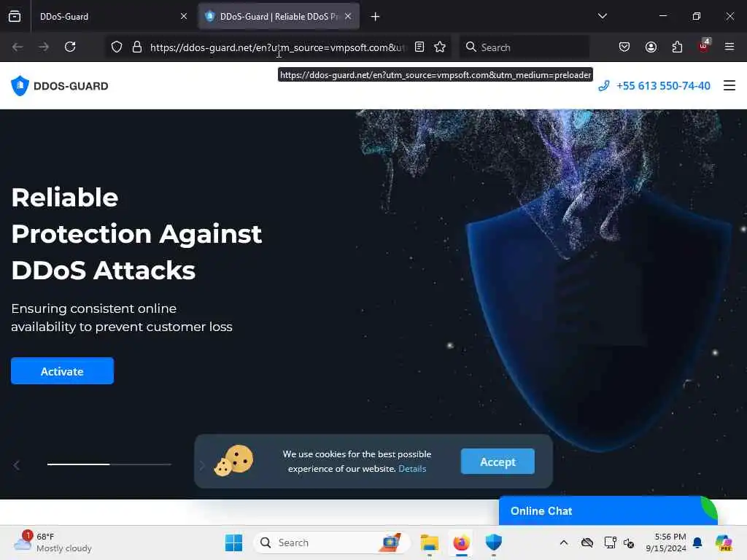Show hidden system tray icons
This screenshot has height=560, width=747.
coord(564,542)
